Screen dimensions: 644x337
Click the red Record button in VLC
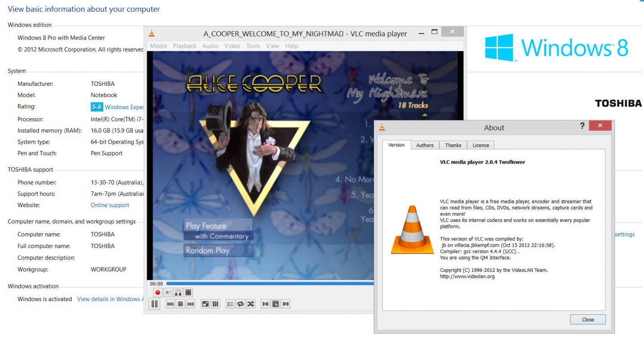pyautogui.click(x=158, y=293)
